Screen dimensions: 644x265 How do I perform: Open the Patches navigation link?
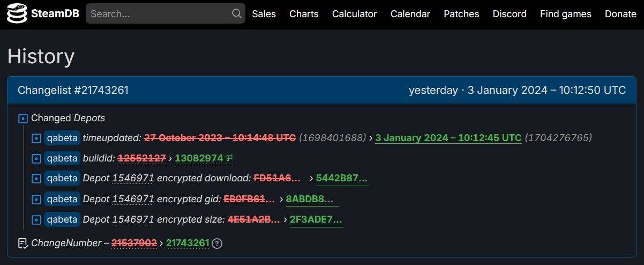point(461,14)
